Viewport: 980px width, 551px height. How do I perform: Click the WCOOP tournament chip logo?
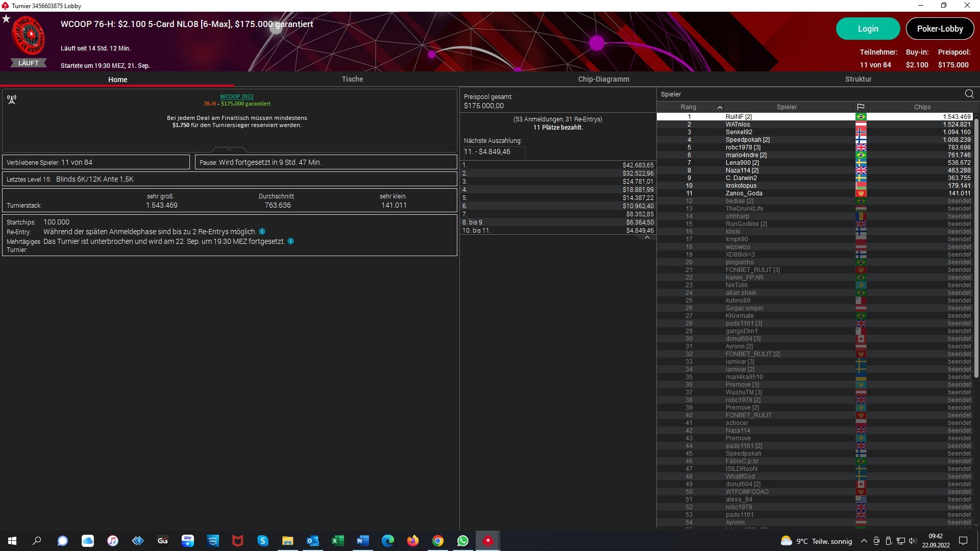pos(29,36)
